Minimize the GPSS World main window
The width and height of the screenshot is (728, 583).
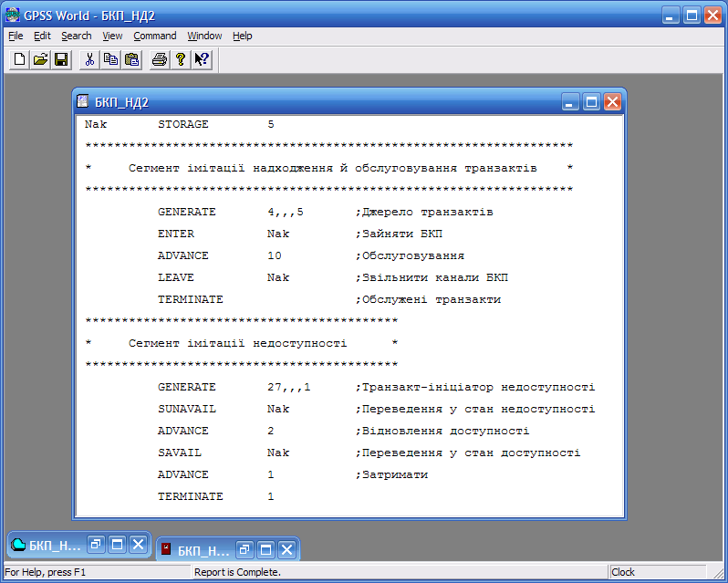(670, 16)
